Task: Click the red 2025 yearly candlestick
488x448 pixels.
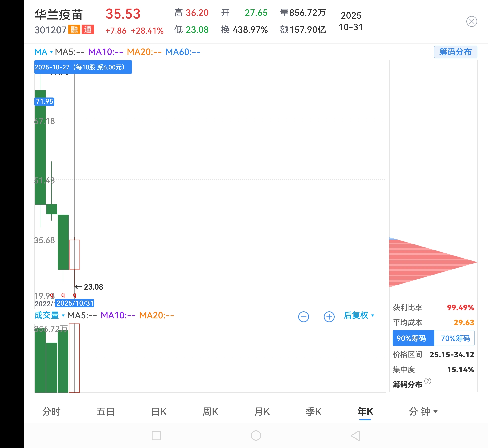Action: pyautogui.click(x=74, y=254)
